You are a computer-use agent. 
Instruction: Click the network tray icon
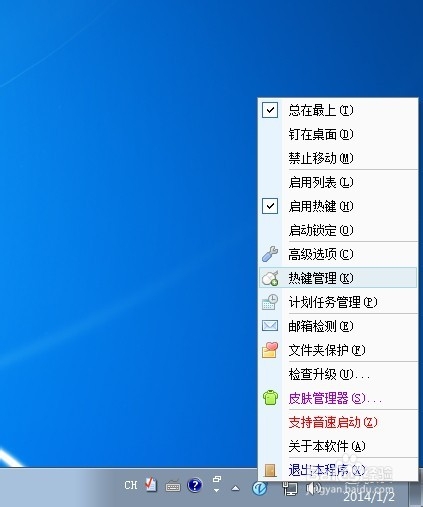coord(290,488)
